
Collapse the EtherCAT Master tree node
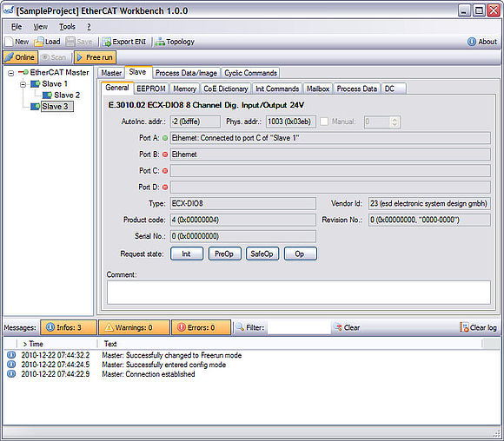(x=11, y=73)
